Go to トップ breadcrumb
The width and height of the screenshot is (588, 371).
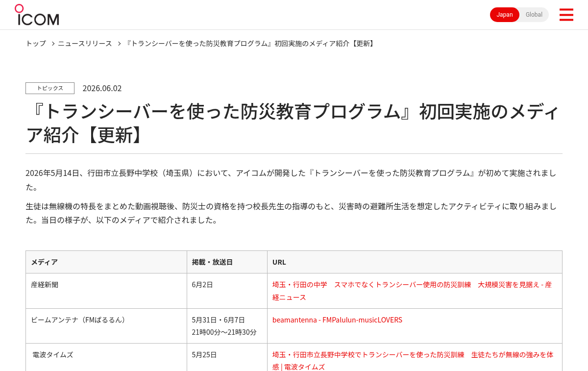(36, 43)
